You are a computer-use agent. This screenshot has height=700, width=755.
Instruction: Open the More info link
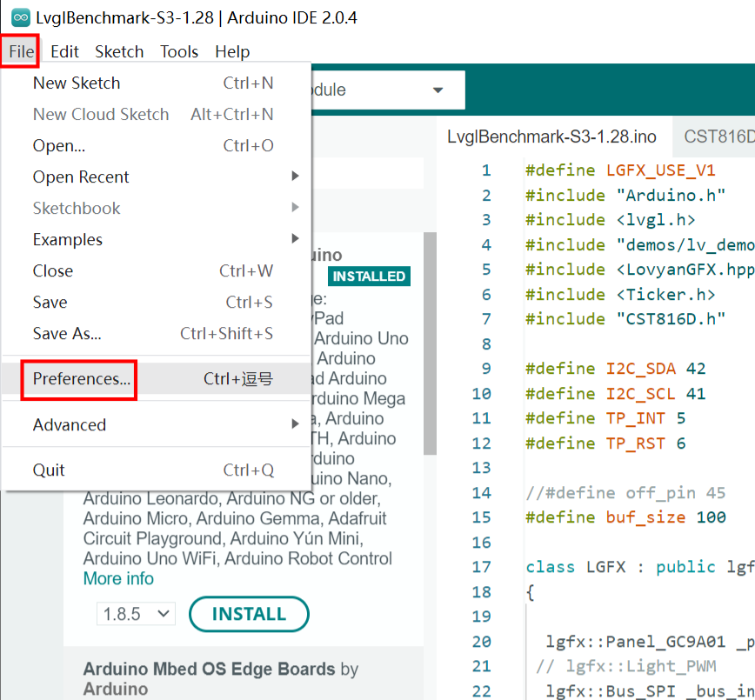[118, 578]
